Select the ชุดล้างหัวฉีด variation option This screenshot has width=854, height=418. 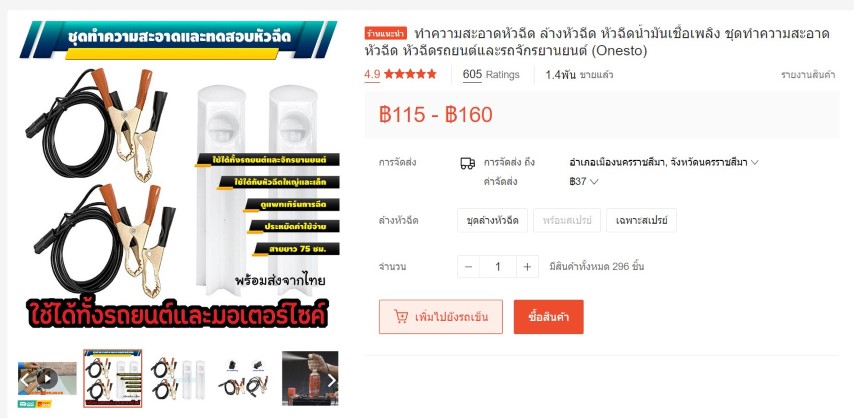click(x=492, y=221)
